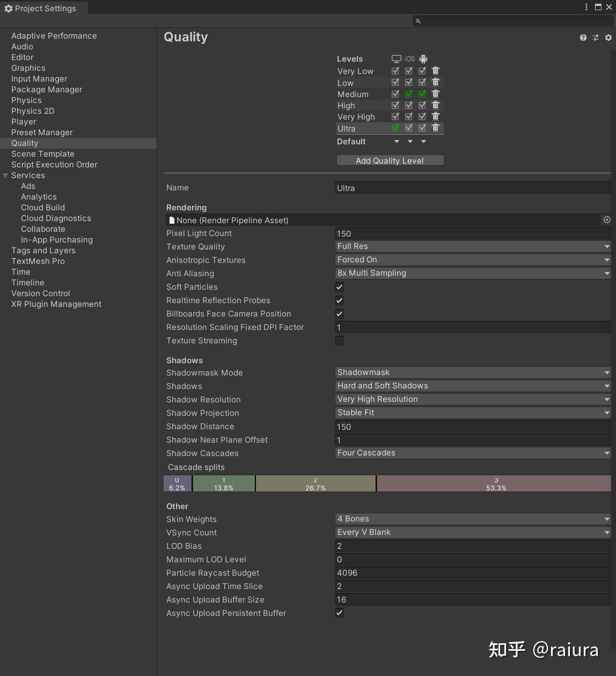616x676 pixels.
Task: Open the window menu via three-dot icon
Action: [586, 6]
